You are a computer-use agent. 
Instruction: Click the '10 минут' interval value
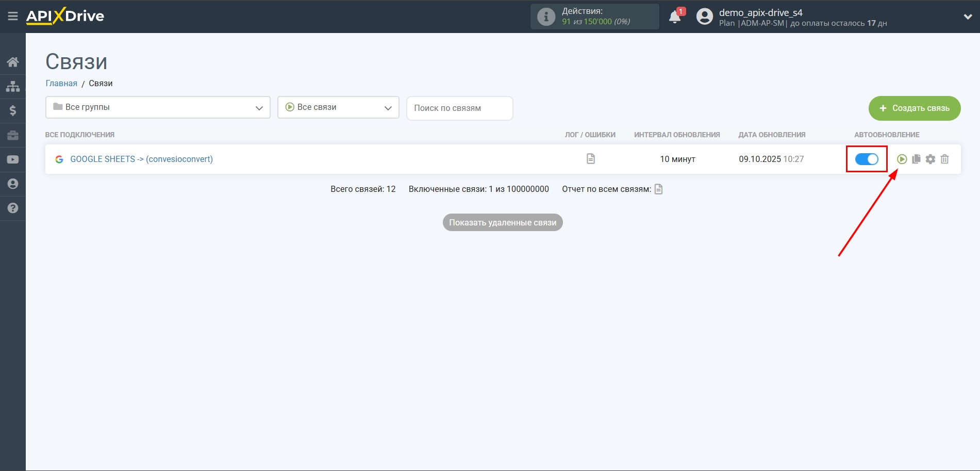click(x=677, y=159)
